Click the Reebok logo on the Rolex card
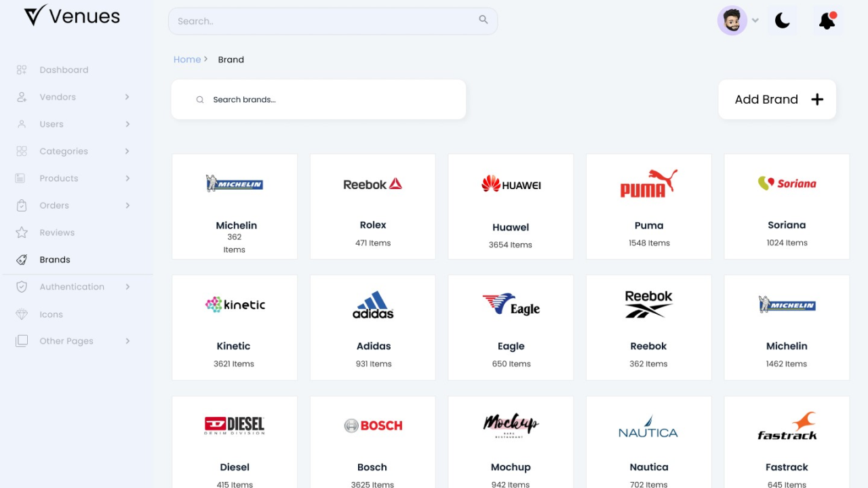The height and width of the screenshot is (488, 868). (x=373, y=184)
